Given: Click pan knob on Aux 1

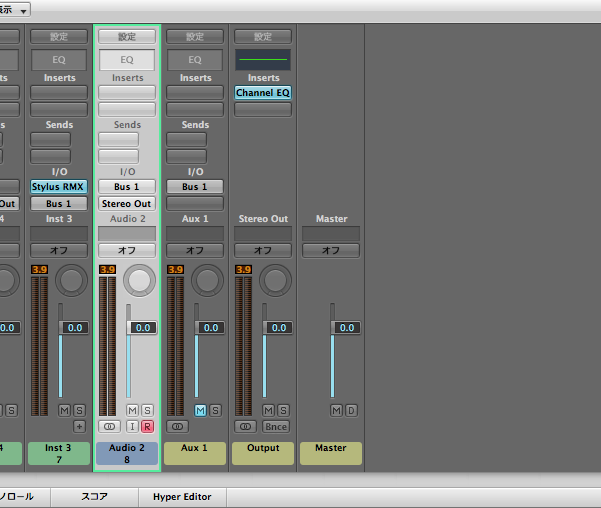Looking at the screenshot, I should (x=207, y=280).
